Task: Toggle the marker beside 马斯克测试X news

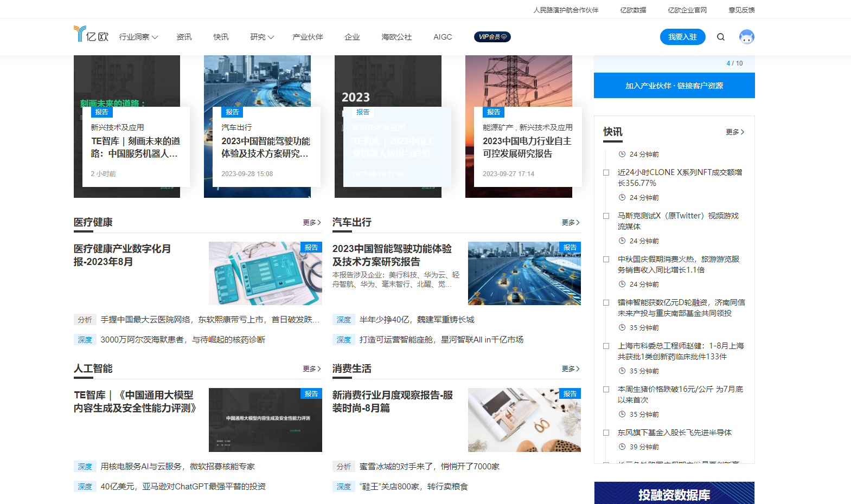Action: pyautogui.click(x=606, y=216)
